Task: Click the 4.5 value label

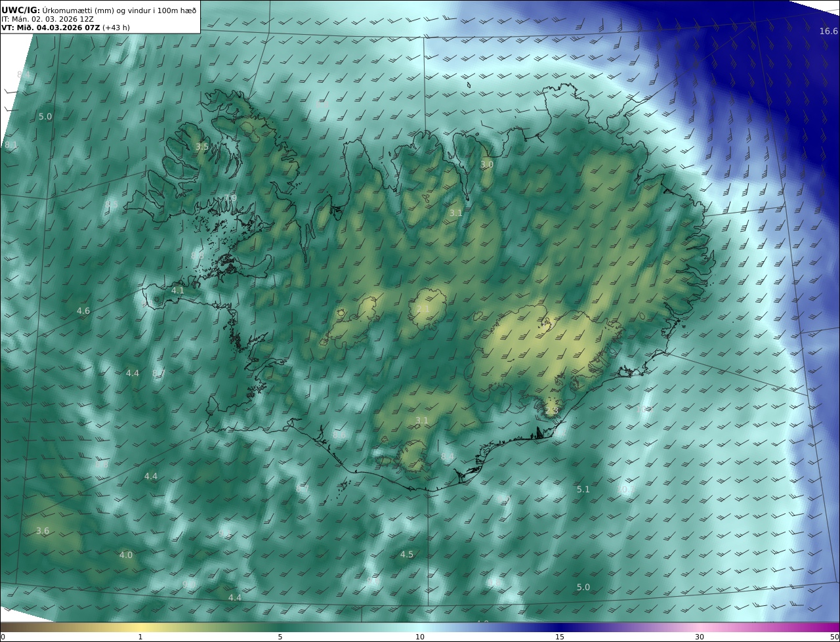Action: tap(407, 555)
